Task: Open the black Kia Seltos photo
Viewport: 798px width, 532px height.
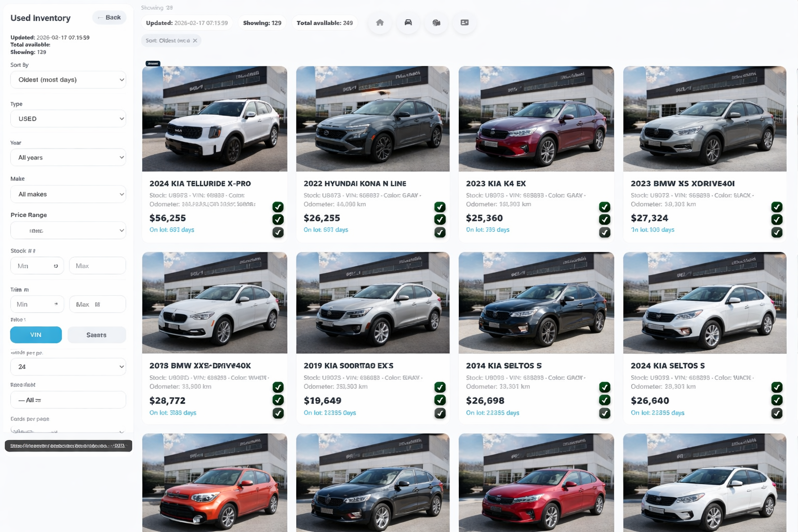Action: pos(536,303)
